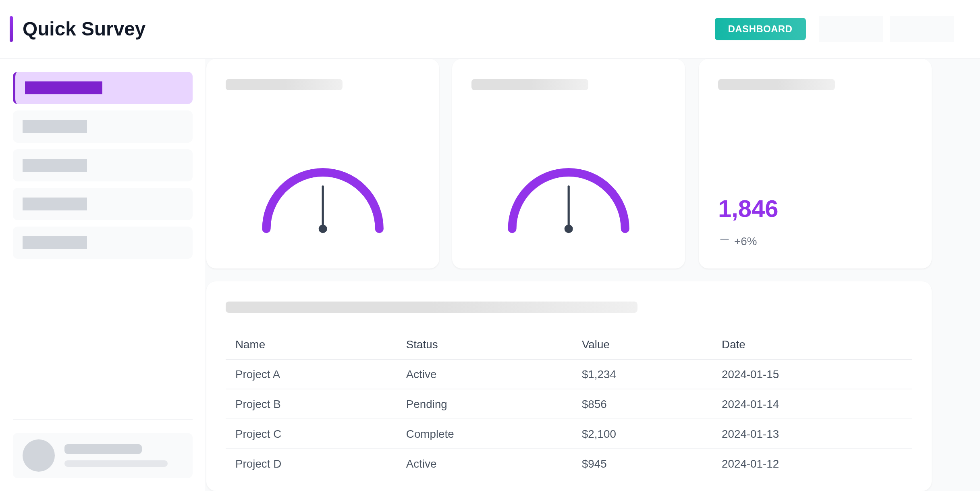The height and width of the screenshot is (491, 980).
Task: Click the $2,100 value of Project C
Action: click(x=598, y=434)
